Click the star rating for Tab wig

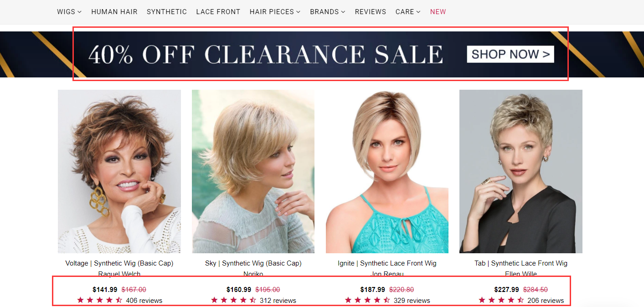tap(501, 300)
